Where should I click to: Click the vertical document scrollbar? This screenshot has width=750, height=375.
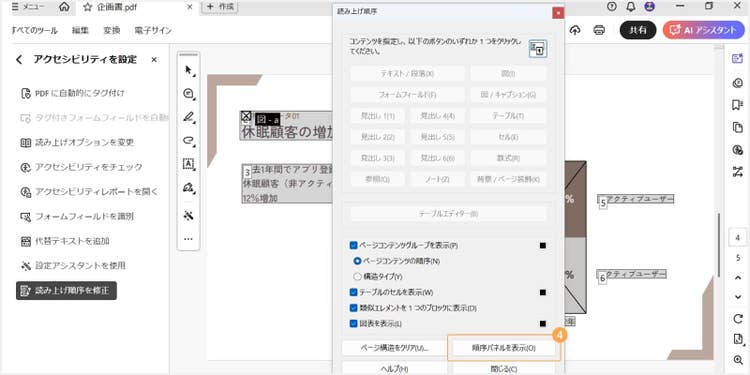(x=718, y=245)
